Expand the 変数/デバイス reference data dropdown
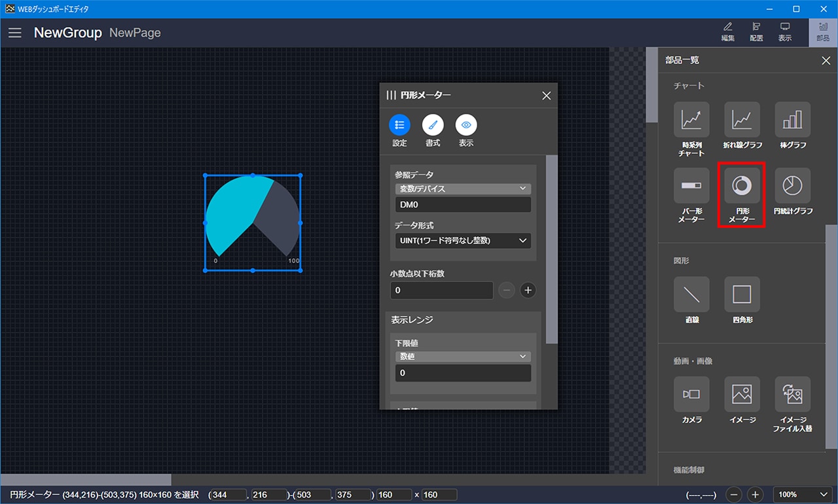 (x=463, y=189)
